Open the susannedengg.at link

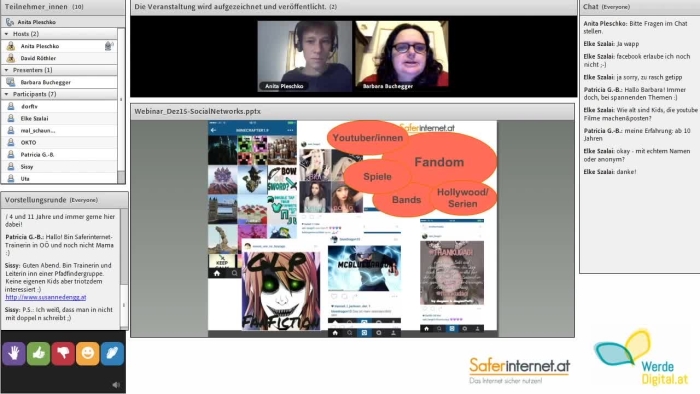click(x=46, y=297)
